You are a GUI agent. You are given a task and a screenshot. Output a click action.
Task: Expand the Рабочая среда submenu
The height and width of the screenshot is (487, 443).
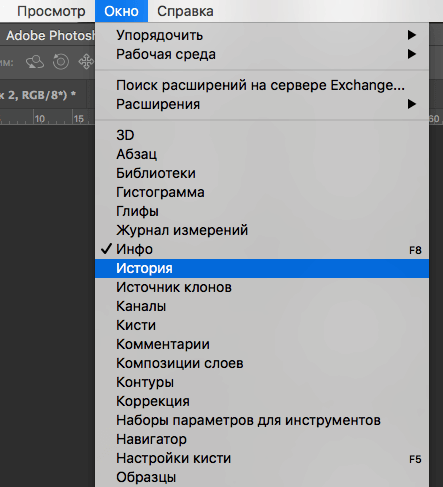point(262,54)
